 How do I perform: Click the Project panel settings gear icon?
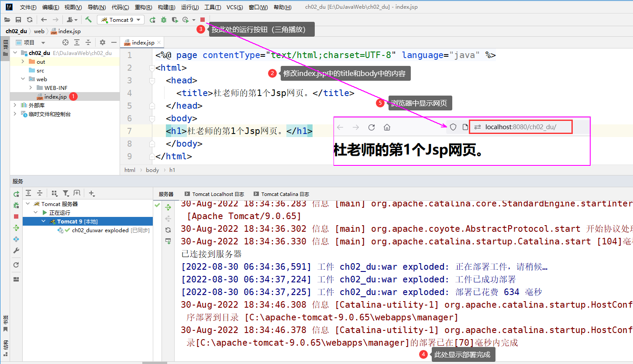click(x=103, y=42)
